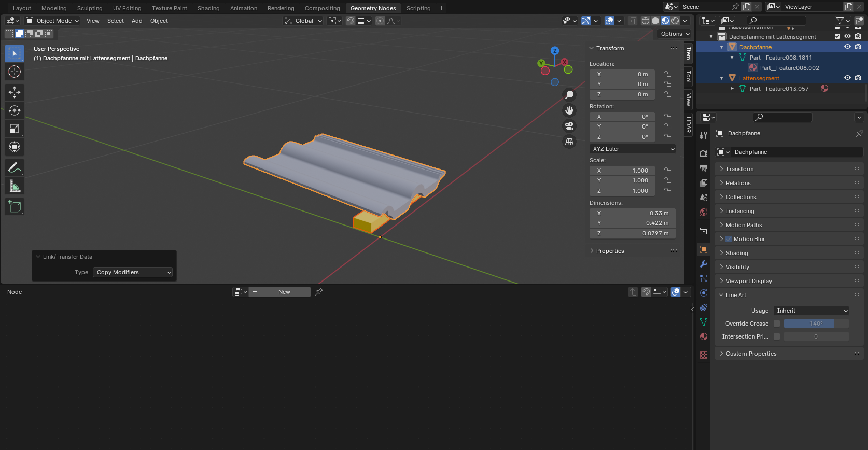Select the Rotate tool
Viewport: 868px width, 450px height.
pyautogui.click(x=15, y=110)
